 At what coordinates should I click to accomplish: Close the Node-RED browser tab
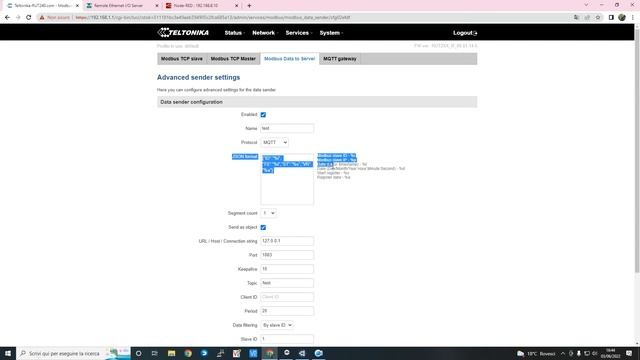click(236, 6)
